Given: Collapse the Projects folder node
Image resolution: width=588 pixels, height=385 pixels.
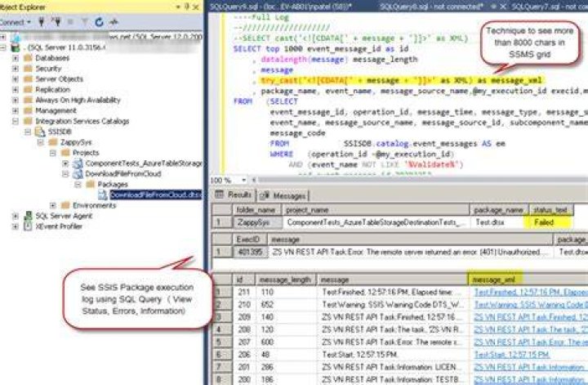Looking at the screenshot, I should 53,153.
